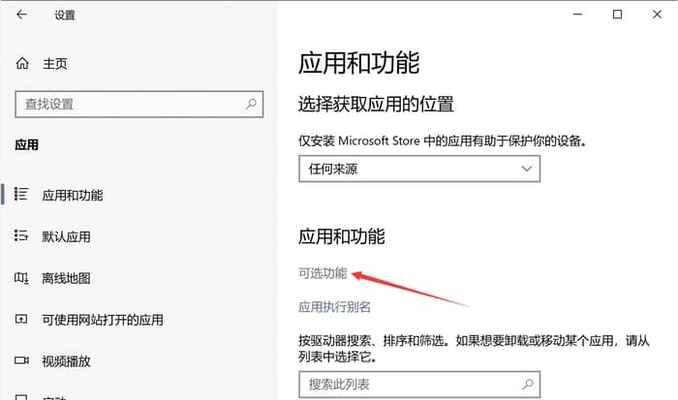678x400 pixels.
Task: Click the back arrow in Settings
Action: pos(22,15)
